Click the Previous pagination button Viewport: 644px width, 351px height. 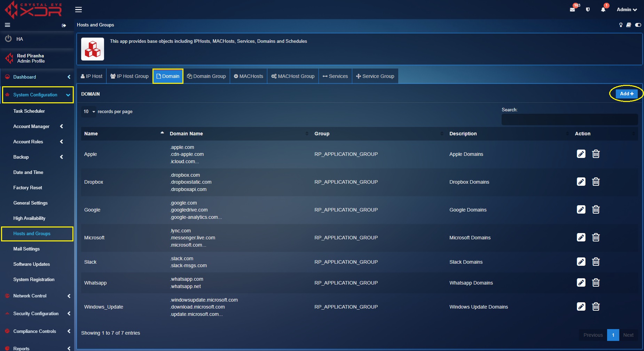593,335
